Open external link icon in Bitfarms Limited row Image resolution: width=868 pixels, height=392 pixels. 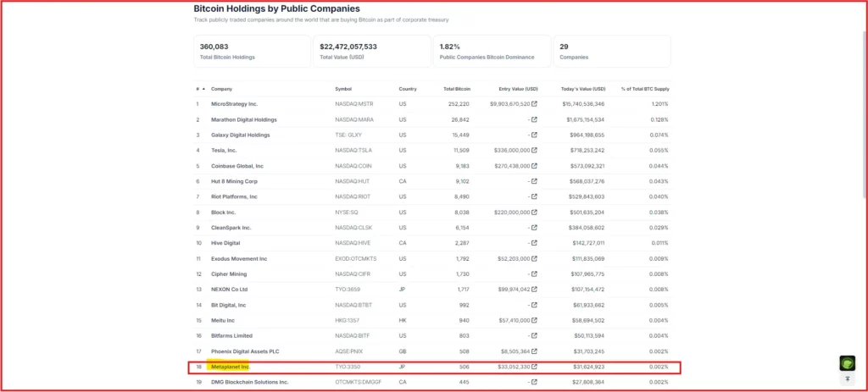pos(534,335)
